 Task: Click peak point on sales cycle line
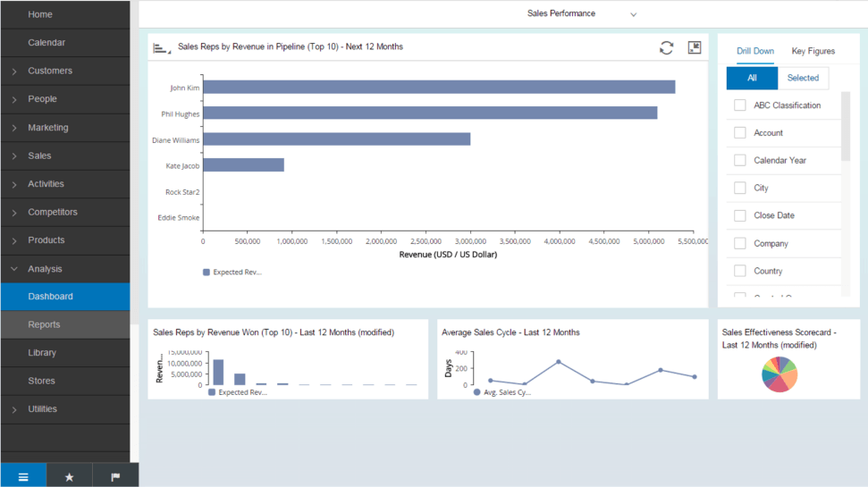[559, 362]
